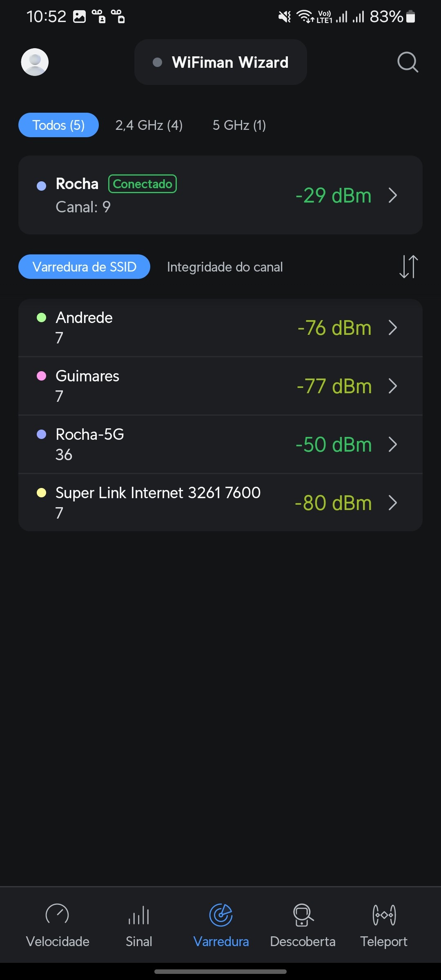Tap the sort arrows icon

(408, 267)
